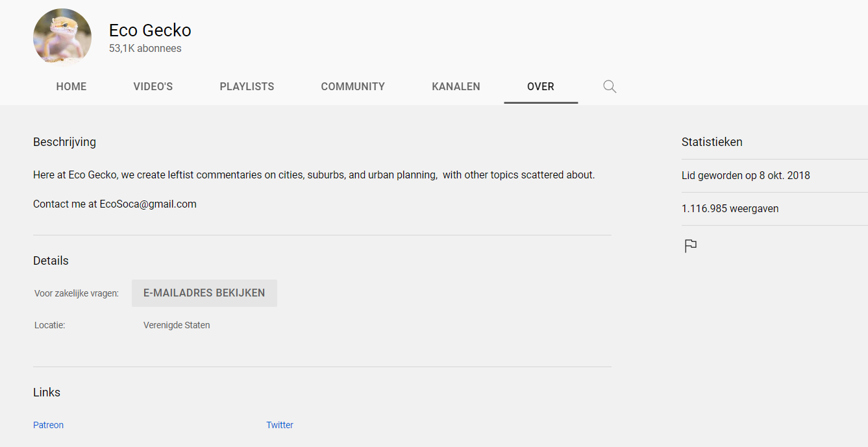Click the Statistieken heading
This screenshot has height=447, width=868.
click(712, 142)
